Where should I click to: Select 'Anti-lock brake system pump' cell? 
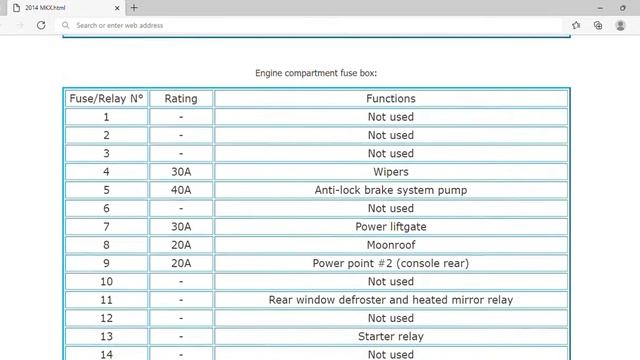click(391, 190)
